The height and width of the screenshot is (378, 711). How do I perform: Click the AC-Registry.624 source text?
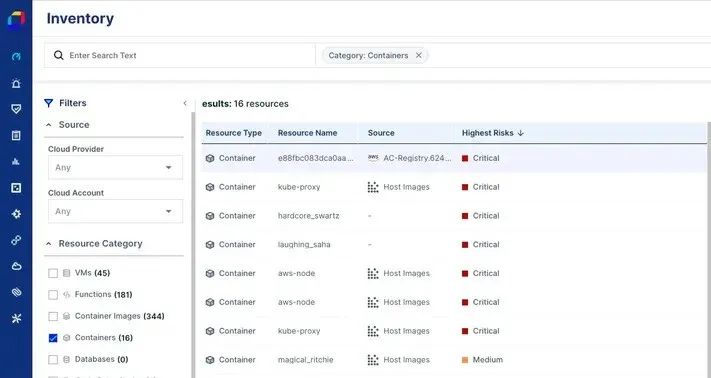417,158
